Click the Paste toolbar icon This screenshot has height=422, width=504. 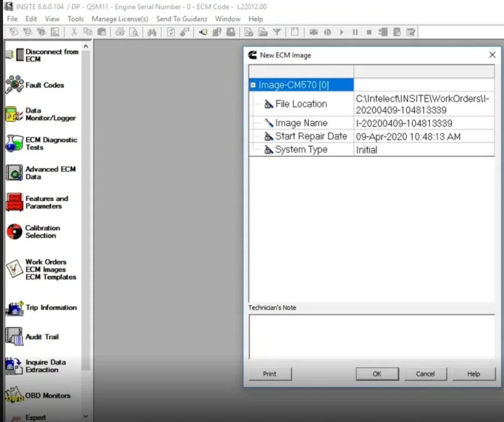coord(102,32)
